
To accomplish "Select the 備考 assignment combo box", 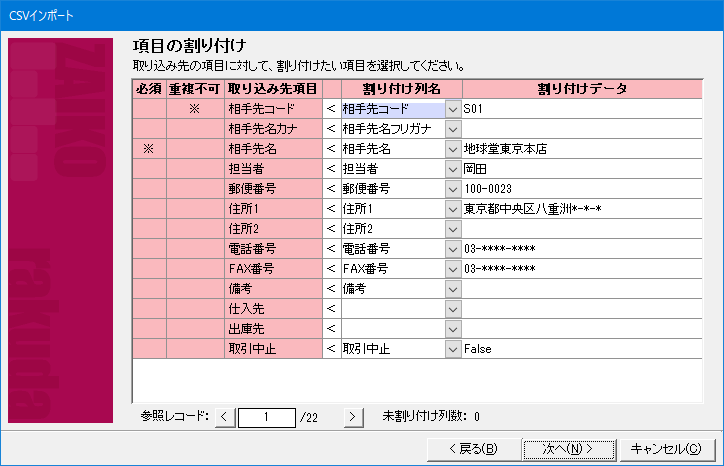I will coord(391,289).
